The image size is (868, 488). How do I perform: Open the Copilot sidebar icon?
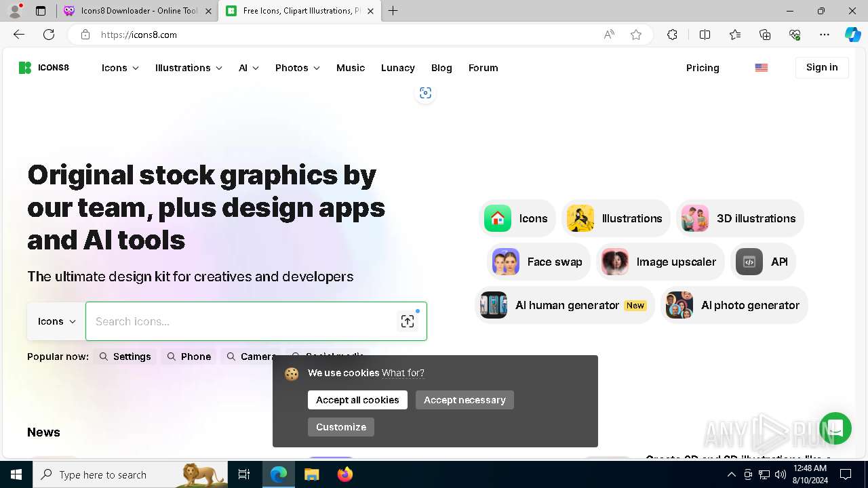tap(852, 35)
